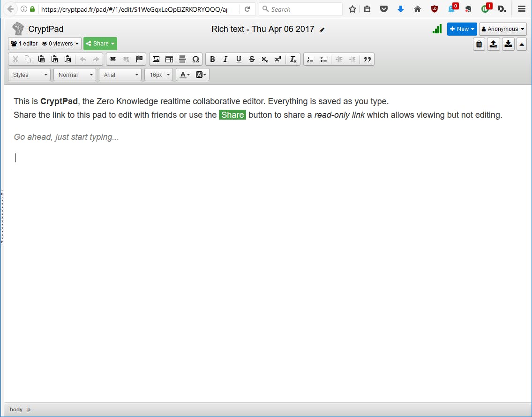Click the green connection signal bars

click(x=437, y=29)
